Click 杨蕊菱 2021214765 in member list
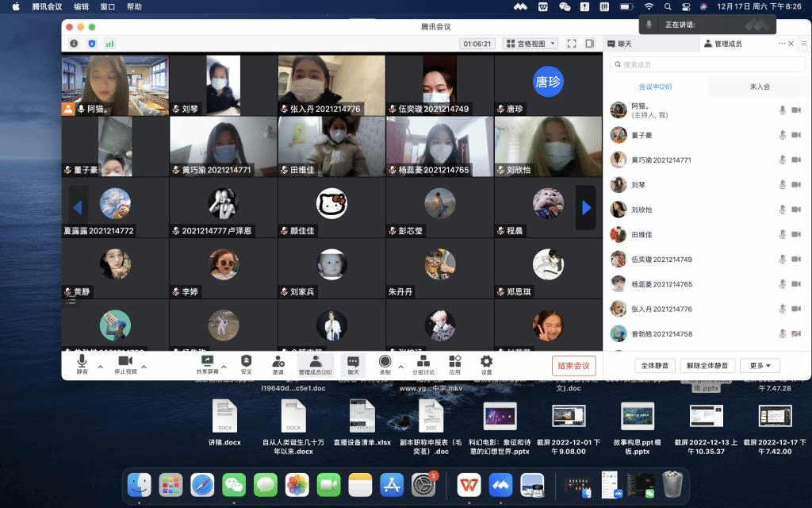The height and width of the screenshot is (508, 812). pyautogui.click(x=707, y=284)
